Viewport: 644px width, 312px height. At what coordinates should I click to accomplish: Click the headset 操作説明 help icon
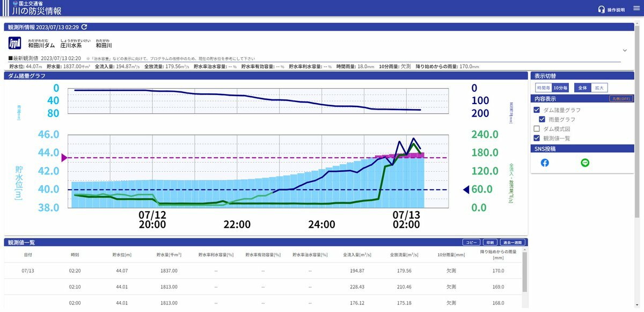point(602,9)
